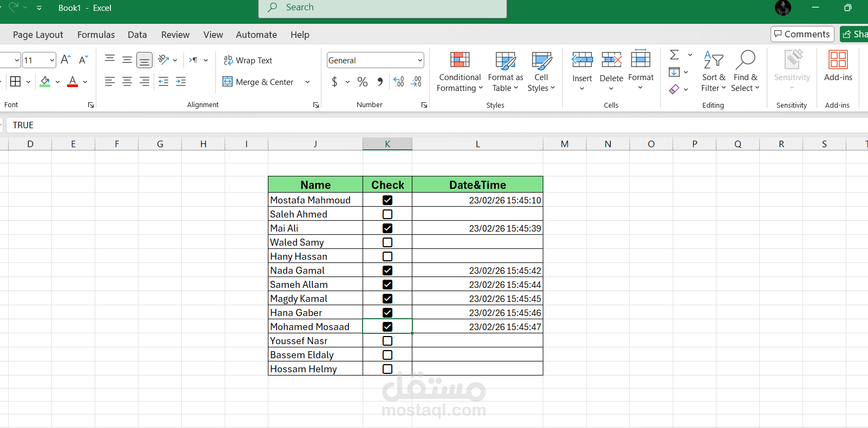The height and width of the screenshot is (428, 868).
Task: Click the Increase Font Size icon
Action: [65, 60]
